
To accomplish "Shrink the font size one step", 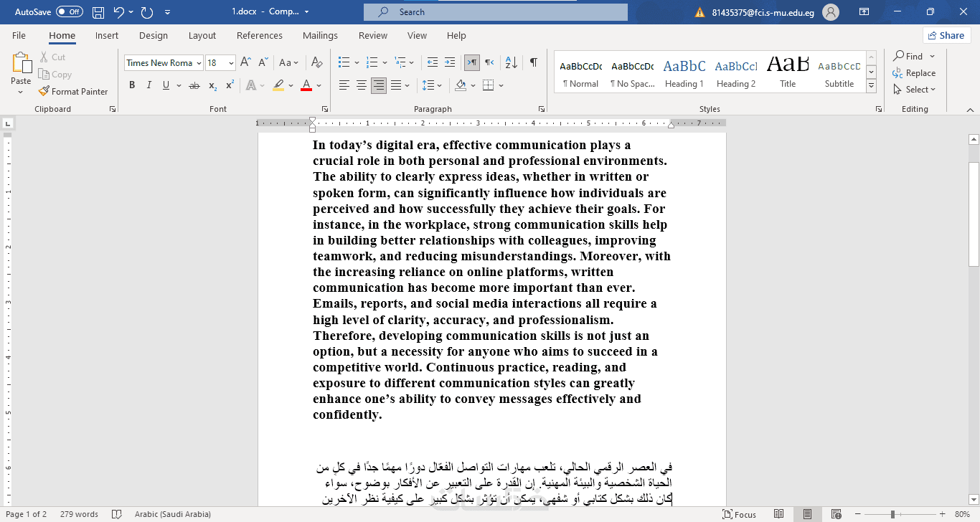I will (x=262, y=63).
